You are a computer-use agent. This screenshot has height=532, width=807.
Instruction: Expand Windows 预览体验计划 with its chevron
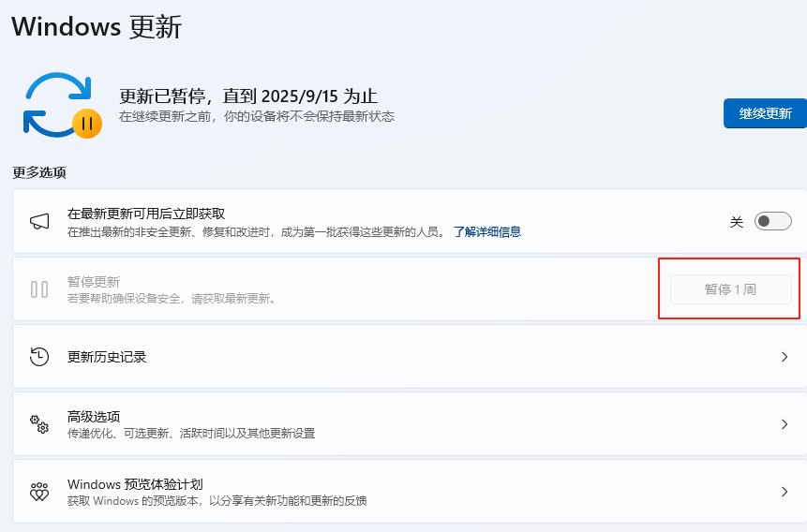pos(785,492)
